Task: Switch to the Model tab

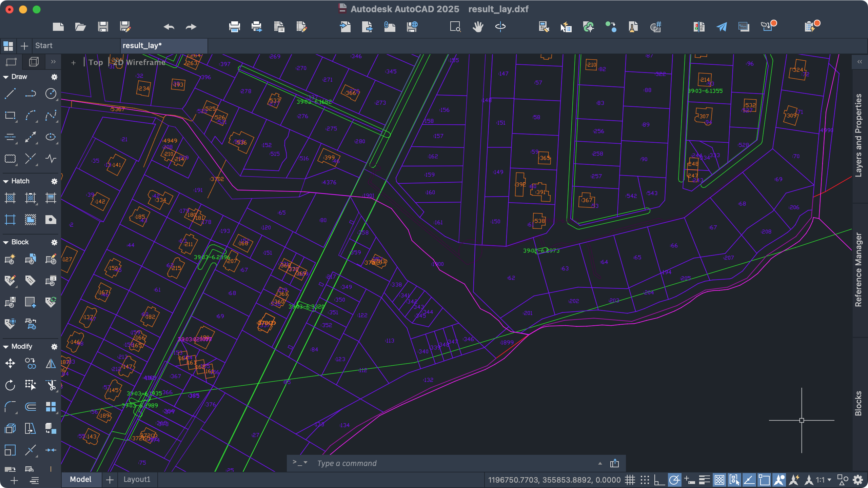Action: coord(81,479)
